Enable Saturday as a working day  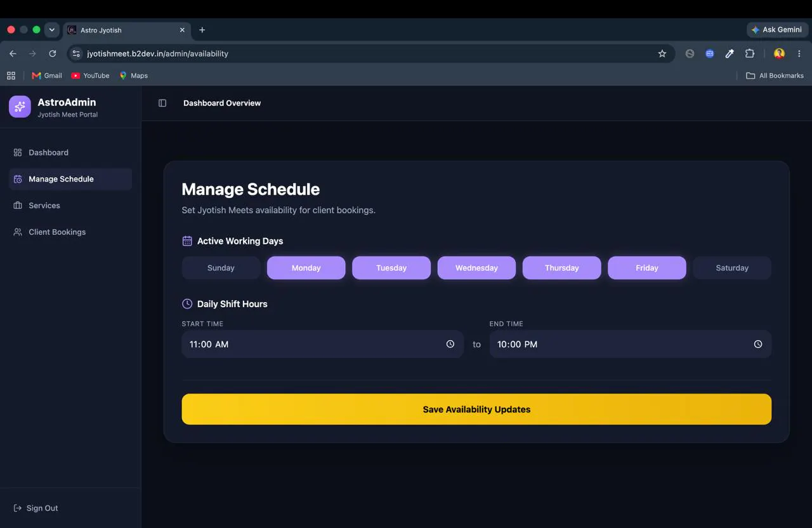tap(732, 268)
